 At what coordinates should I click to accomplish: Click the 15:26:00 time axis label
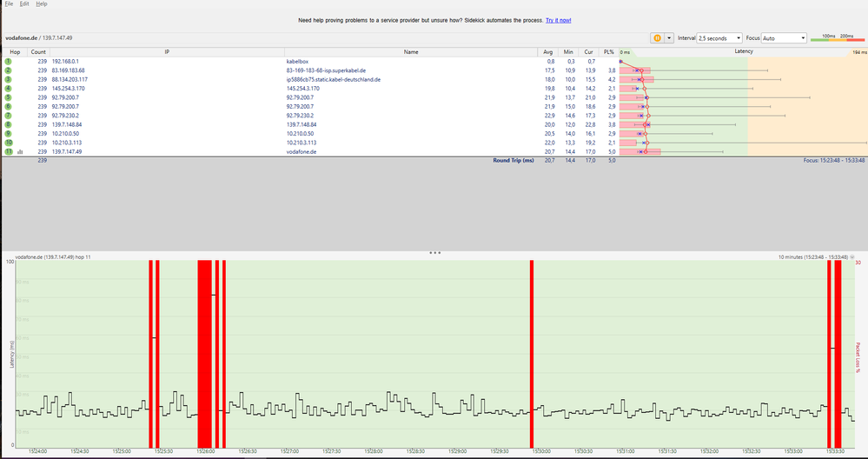pos(205,452)
